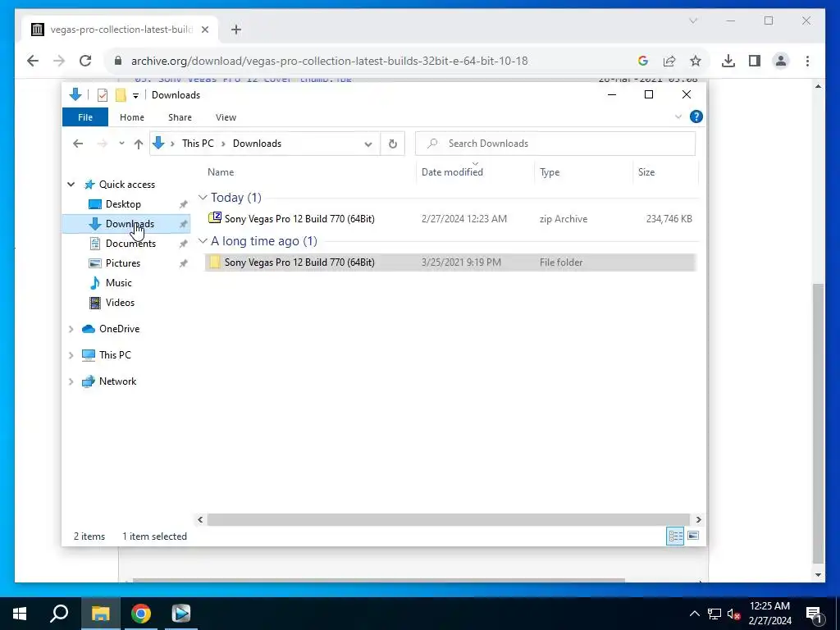Click the Search Downloads field
Image resolution: width=840 pixels, height=630 pixels.
555,144
